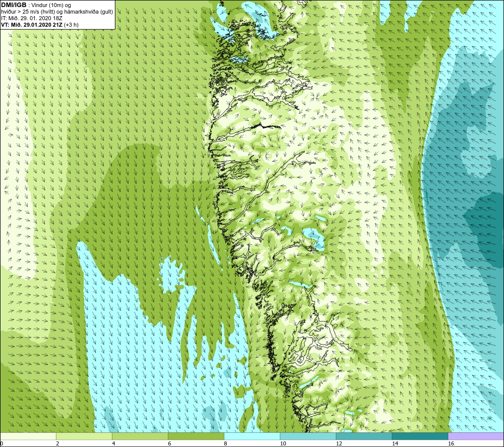504x447 pixels.
Task: Click the legend swatch between 12 and 14
Action: click(364, 436)
